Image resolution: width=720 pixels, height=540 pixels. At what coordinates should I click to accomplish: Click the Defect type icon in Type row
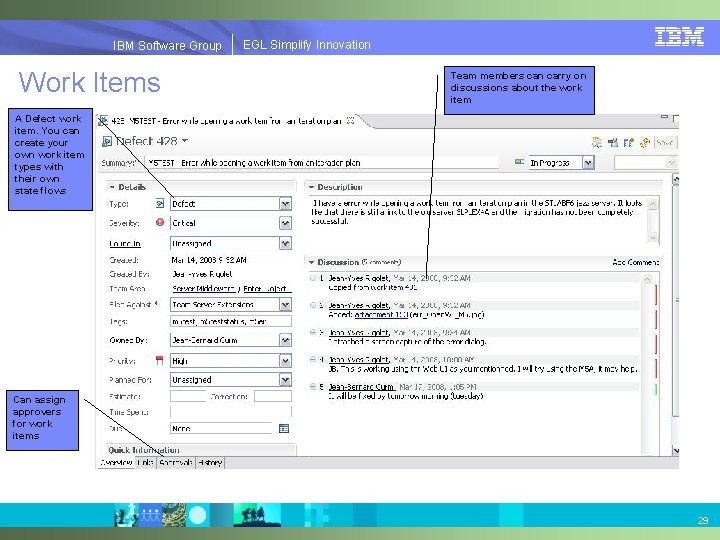coord(160,203)
